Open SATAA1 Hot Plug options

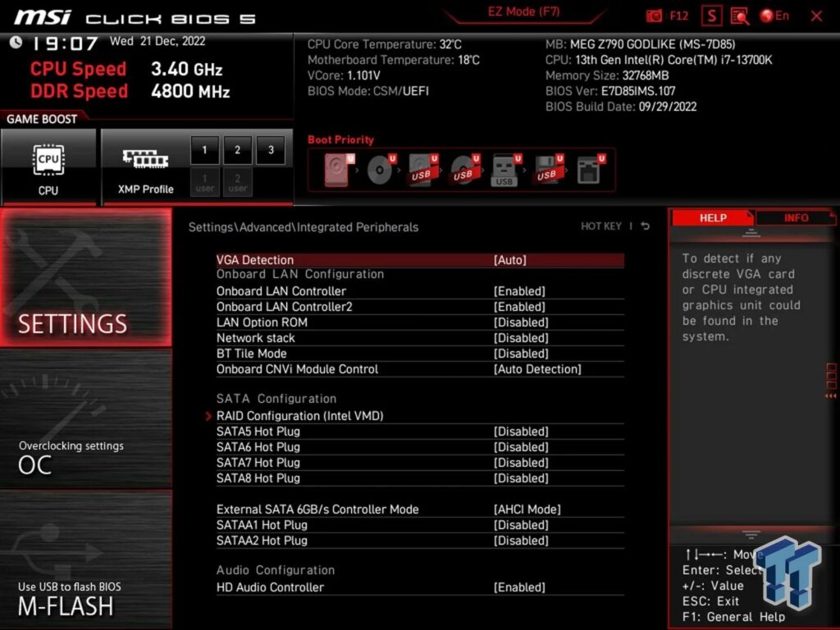click(x=420, y=524)
